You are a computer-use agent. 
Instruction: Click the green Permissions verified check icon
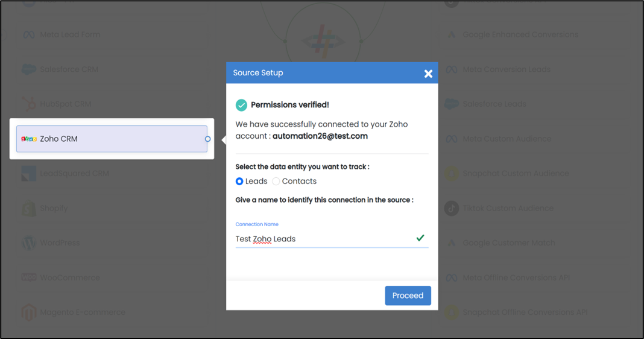pos(241,105)
